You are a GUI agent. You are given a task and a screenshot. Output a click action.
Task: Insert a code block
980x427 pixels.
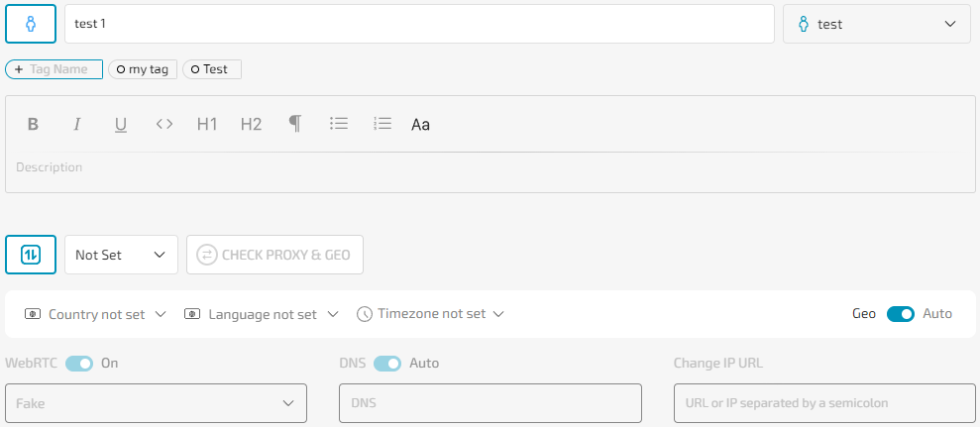pos(164,125)
